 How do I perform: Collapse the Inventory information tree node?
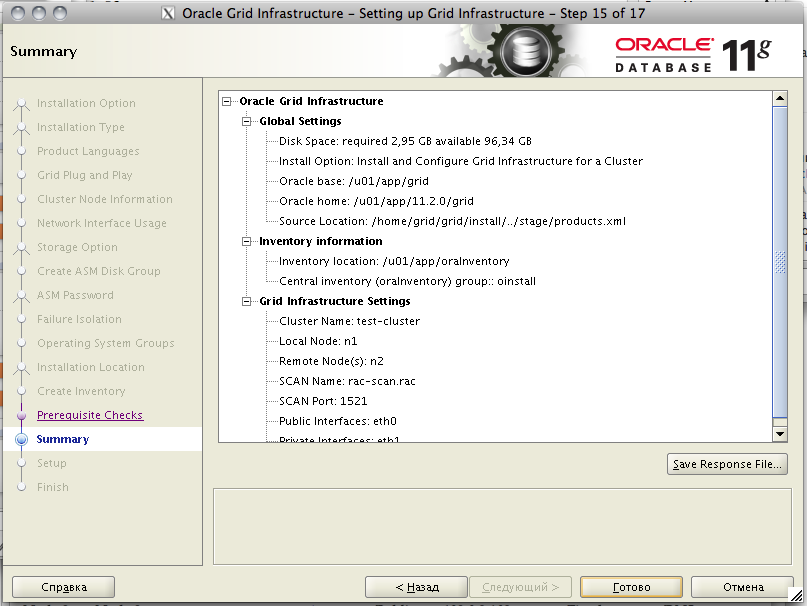pos(248,241)
